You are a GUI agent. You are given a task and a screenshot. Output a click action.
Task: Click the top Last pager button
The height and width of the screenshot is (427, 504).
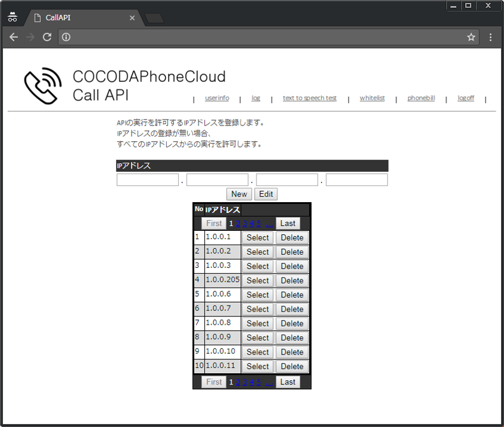coord(288,224)
